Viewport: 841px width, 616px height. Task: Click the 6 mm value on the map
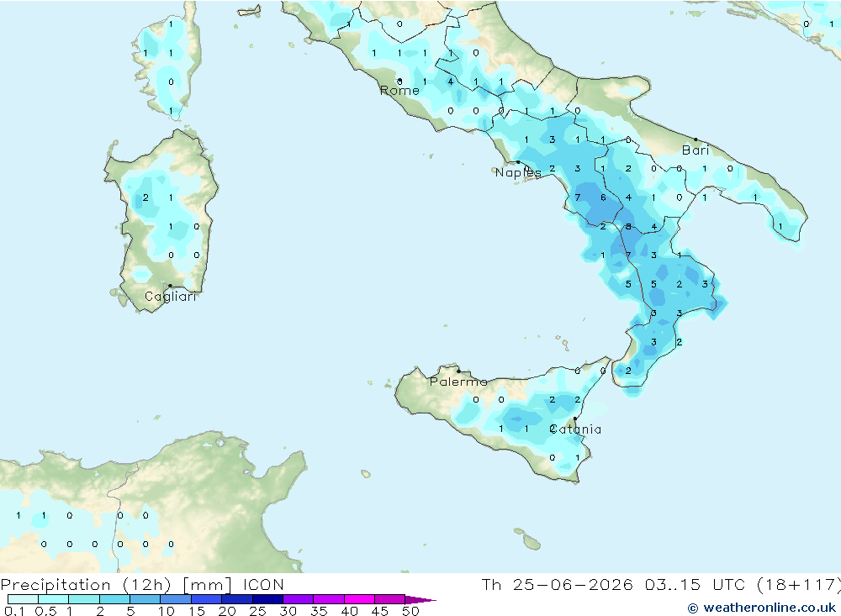603,197
